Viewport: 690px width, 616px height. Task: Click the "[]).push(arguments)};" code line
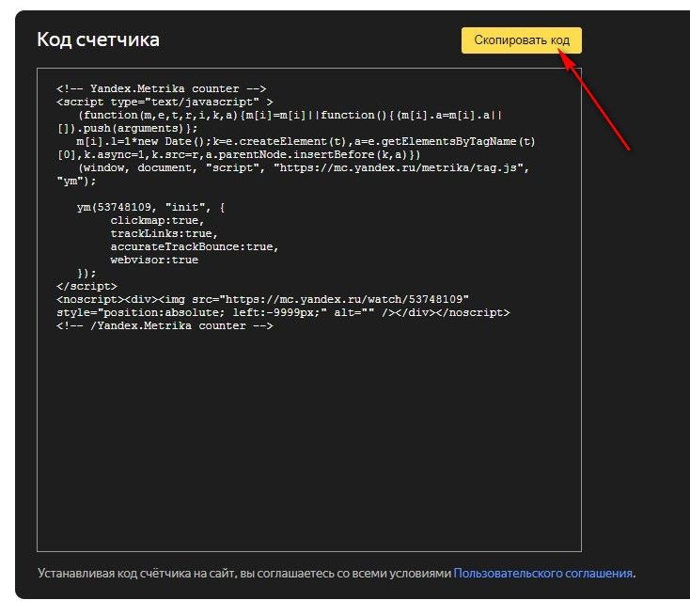pyautogui.click(x=127, y=128)
